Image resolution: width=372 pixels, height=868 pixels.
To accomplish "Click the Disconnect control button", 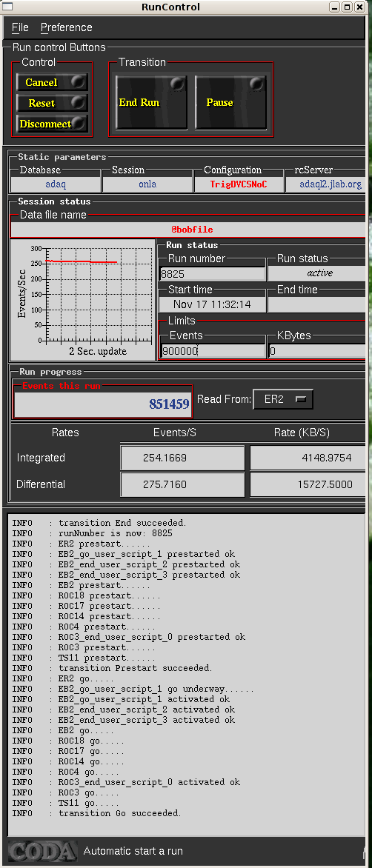I will pos(51,124).
